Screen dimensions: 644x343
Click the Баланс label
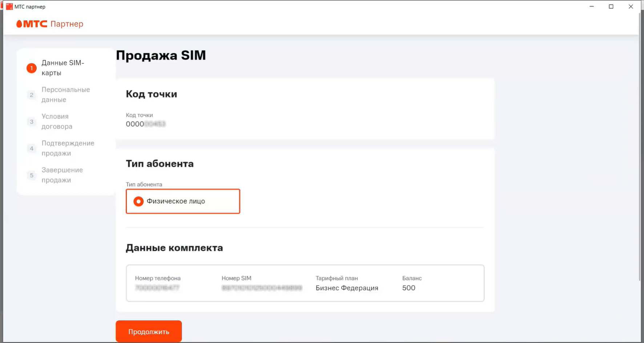(x=412, y=278)
